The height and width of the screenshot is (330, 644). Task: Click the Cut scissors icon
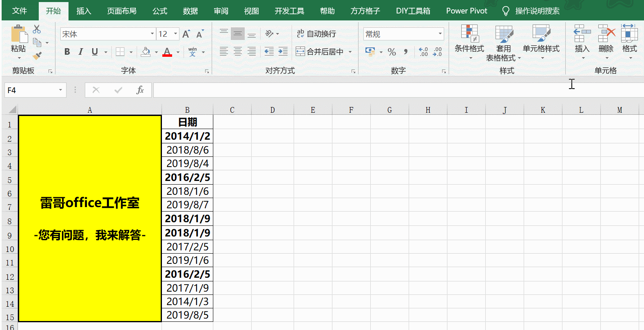pos(37,29)
